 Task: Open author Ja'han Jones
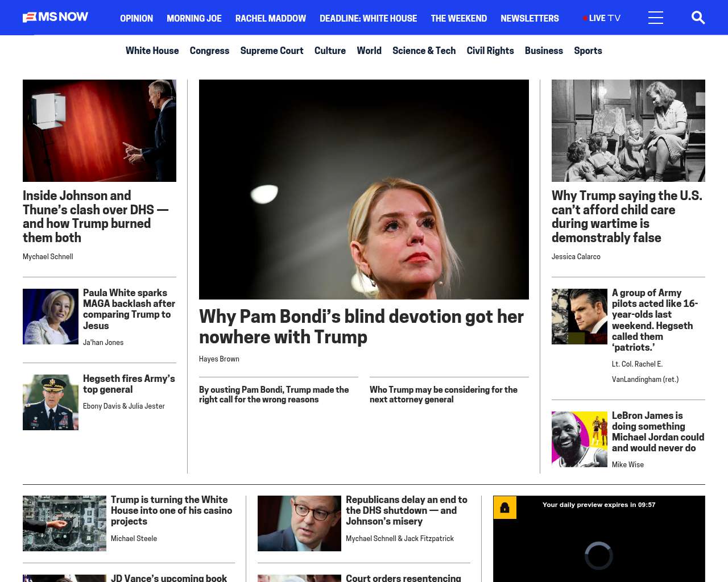coord(103,343)
